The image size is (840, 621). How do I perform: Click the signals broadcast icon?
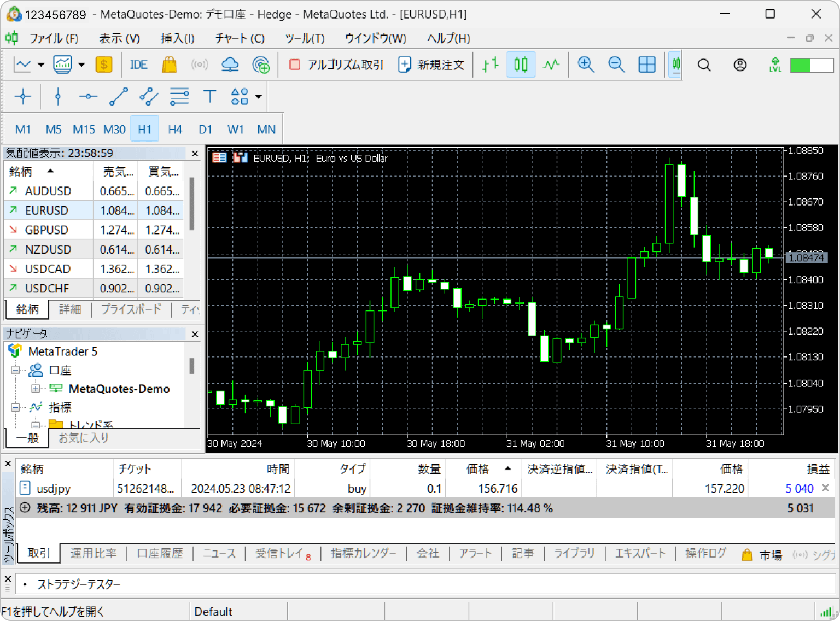pyautogui.click(x=200, y=65)
